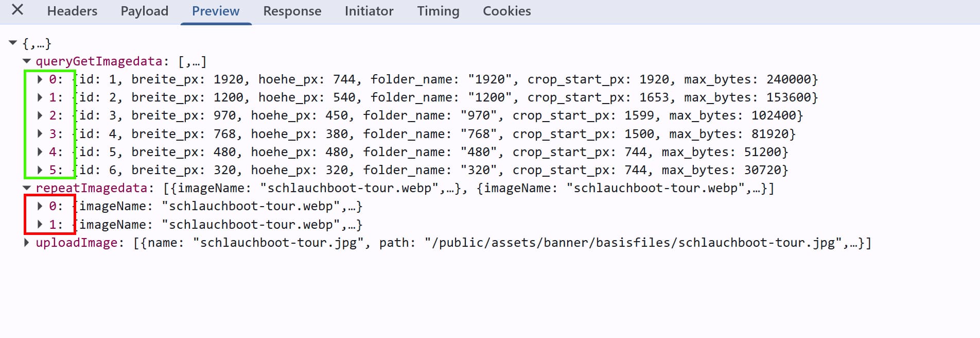The height and width of the screenshot is (338, 980).
Task: Close the request details panel
Action: coord(17,10)
